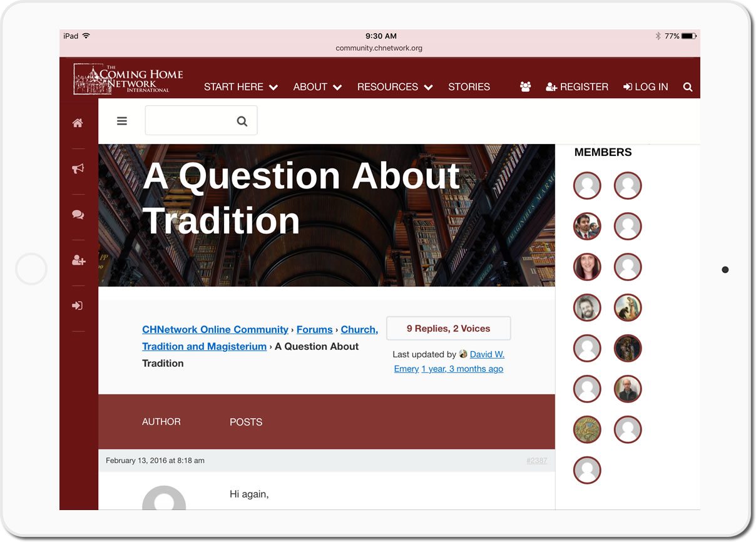
Task: Open site search magnifier in top navigation
Action: point(688,87)
